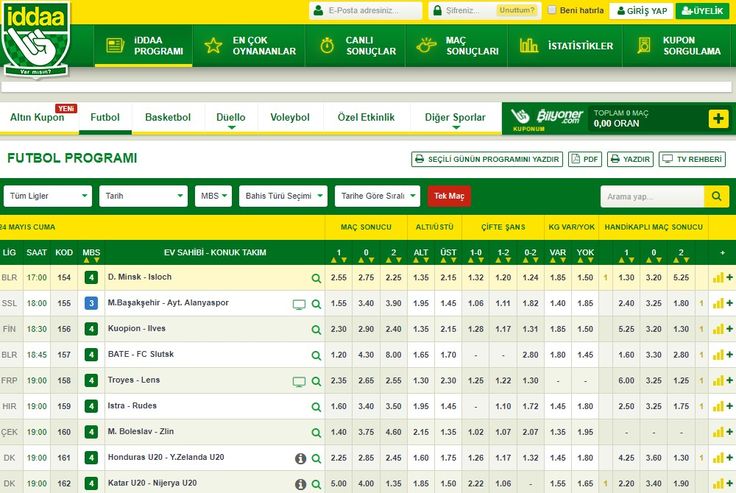Focus the E-Posta adresiniz field
This screenshot has height=493, width=736.
coord(366,10)
